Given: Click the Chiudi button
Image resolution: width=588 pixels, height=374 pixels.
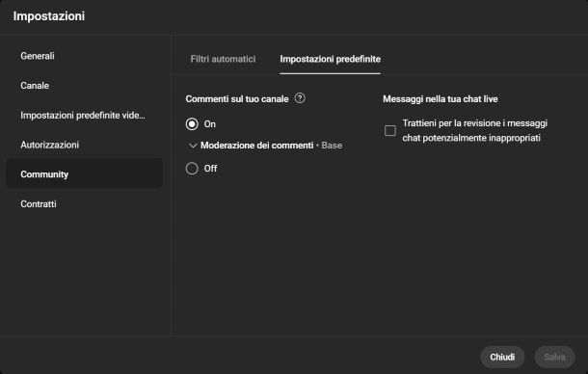Looking at the screenshot, I should (502, 357).
